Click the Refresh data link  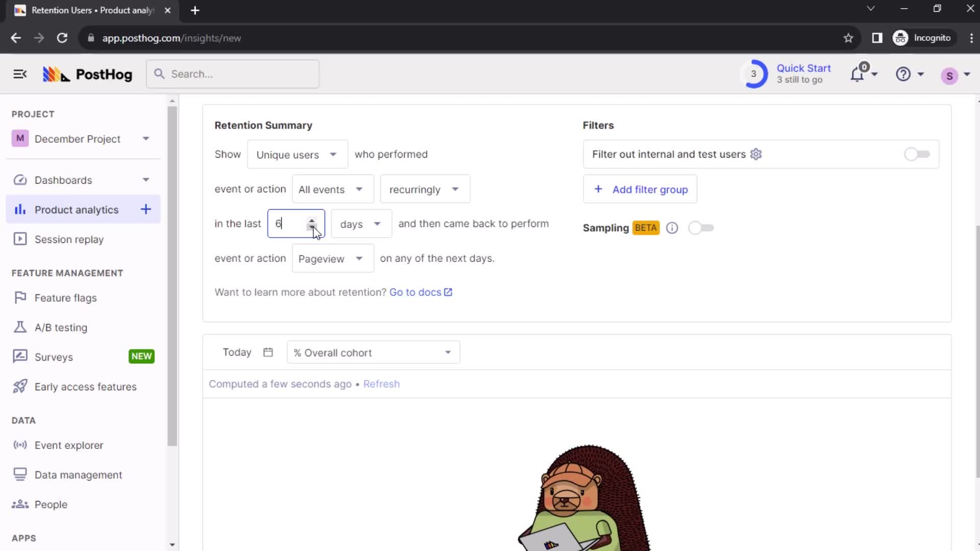click(x=382, y=384)
